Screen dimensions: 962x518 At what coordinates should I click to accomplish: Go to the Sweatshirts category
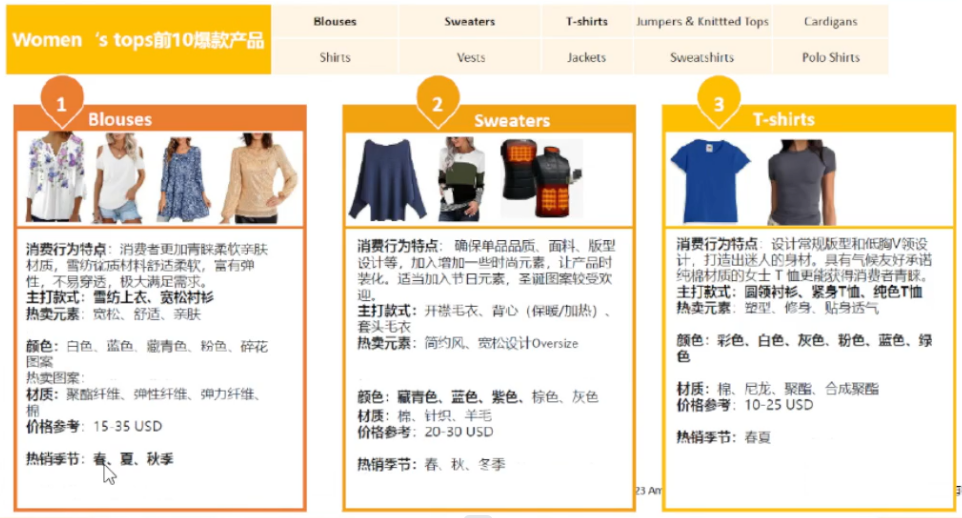click(x=702, y=57)
